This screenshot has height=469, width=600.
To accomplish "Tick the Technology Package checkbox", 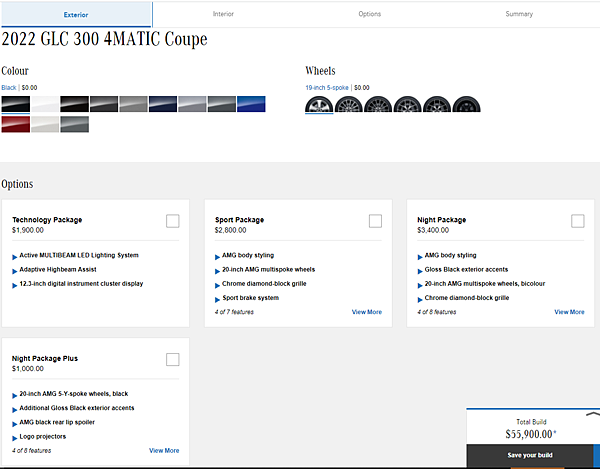I will [173, 221].
